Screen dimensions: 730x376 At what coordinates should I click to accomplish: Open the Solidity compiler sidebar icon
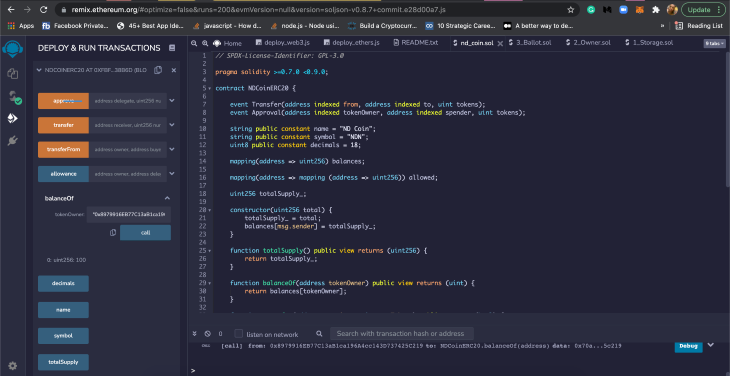(14, 97)
